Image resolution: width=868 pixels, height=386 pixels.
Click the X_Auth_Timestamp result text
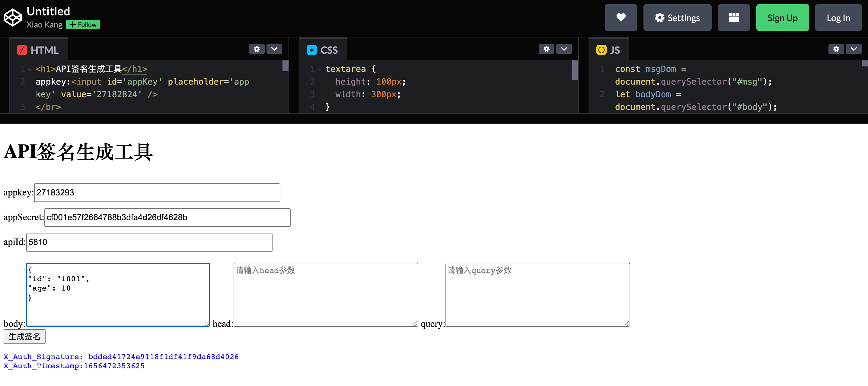click(x=74, y=366)
